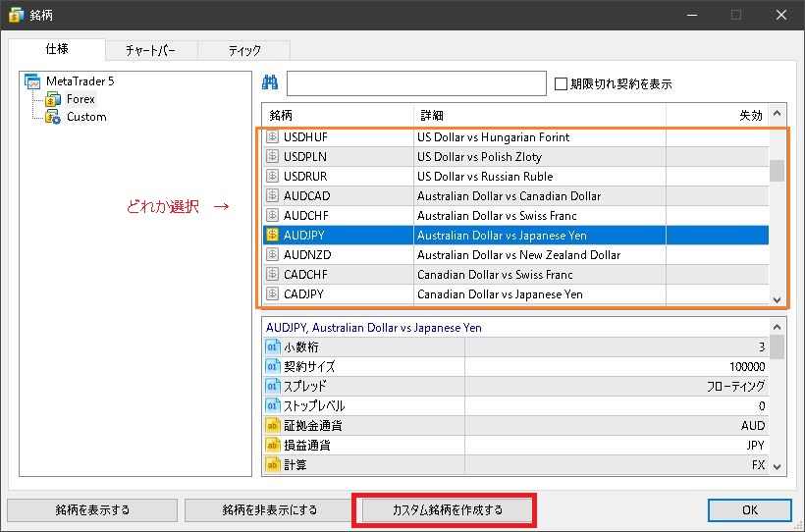The width and height of the screenshot is (805, 532).
Task: Click the CADJPY symbol row icon
Action: pos(272,293)
